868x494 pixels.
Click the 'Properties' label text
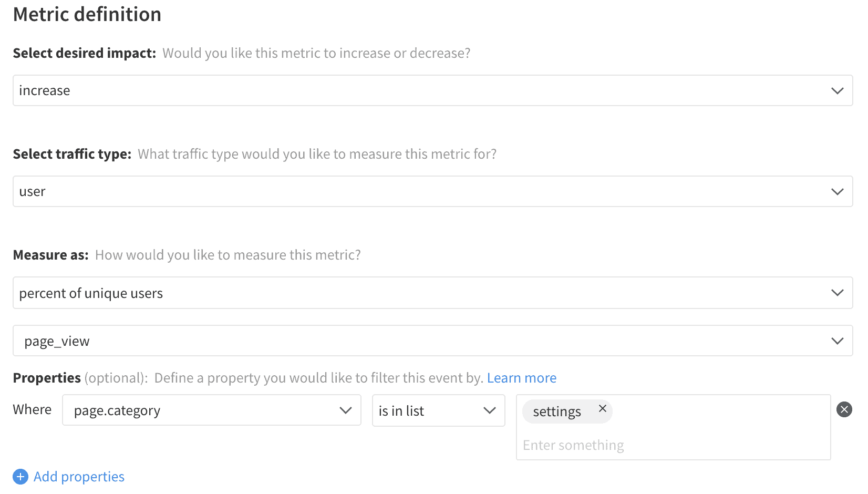(47, 378)
